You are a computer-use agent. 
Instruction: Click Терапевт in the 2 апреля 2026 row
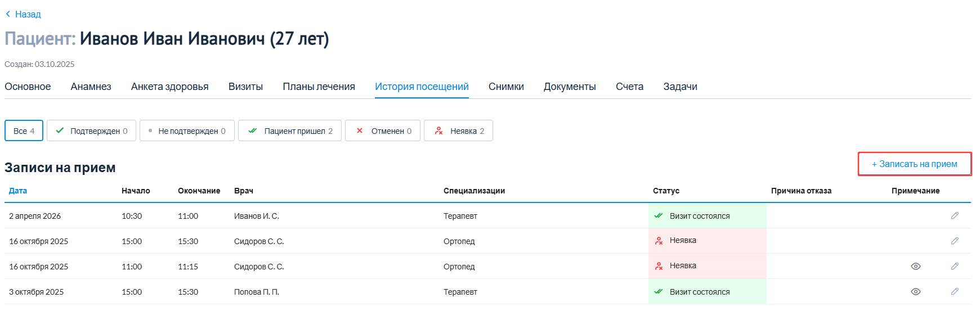(x=460, y=216)
